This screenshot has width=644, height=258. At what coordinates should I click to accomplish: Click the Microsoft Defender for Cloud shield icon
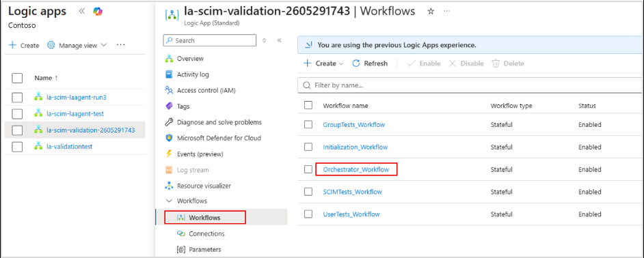(169, 139)
